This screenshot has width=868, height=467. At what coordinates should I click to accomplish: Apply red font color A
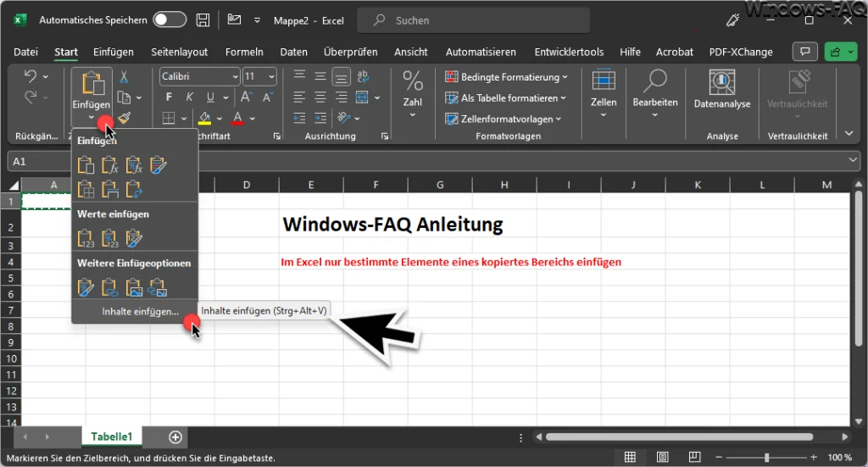click(x=238, y=118)
